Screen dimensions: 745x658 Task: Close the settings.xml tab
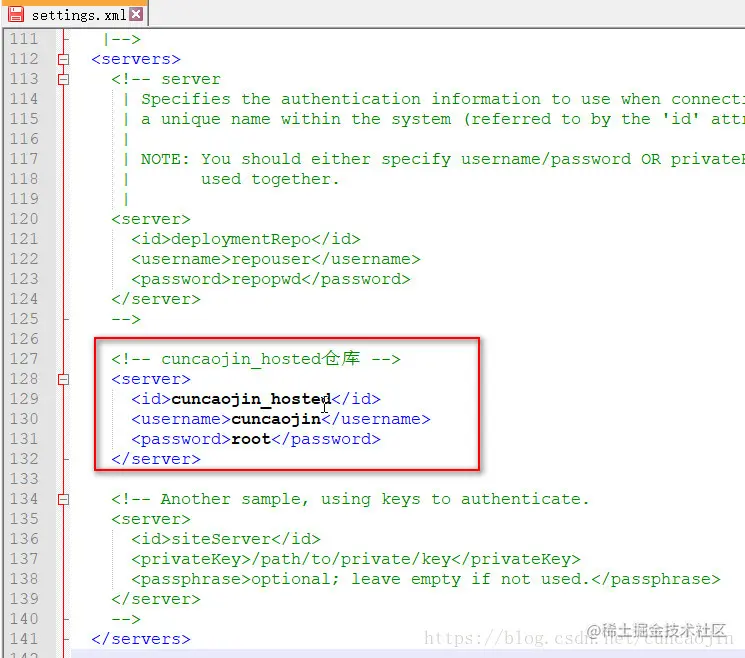(x=136, y=14)
